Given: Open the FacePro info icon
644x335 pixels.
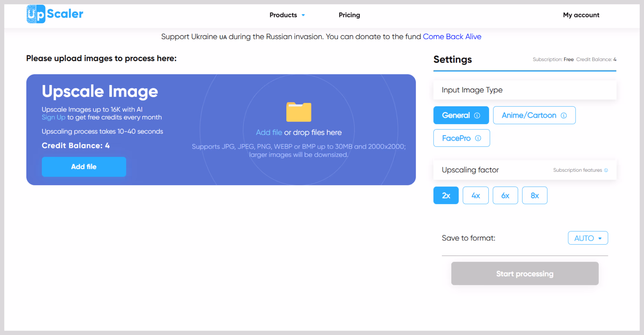Looking at the screenshot, I should 478,138.
